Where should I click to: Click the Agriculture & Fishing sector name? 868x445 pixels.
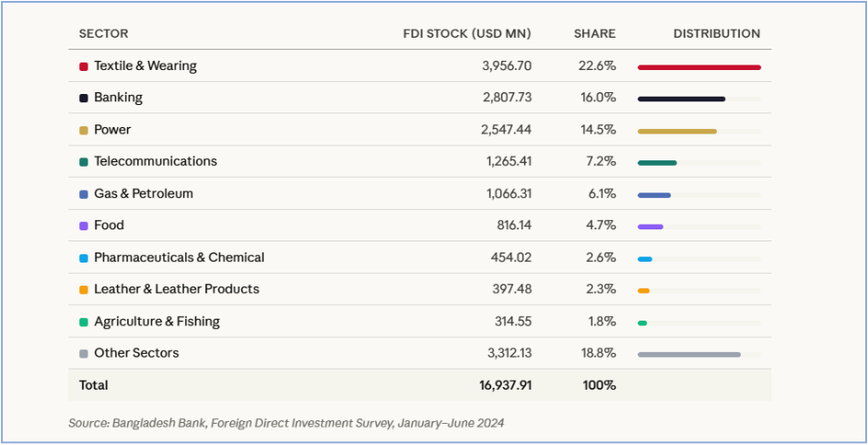157,322
